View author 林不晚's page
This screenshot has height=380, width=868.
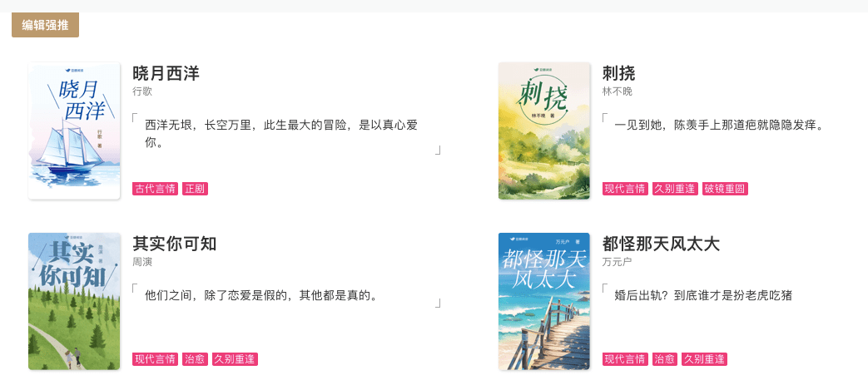coord(618,91)
